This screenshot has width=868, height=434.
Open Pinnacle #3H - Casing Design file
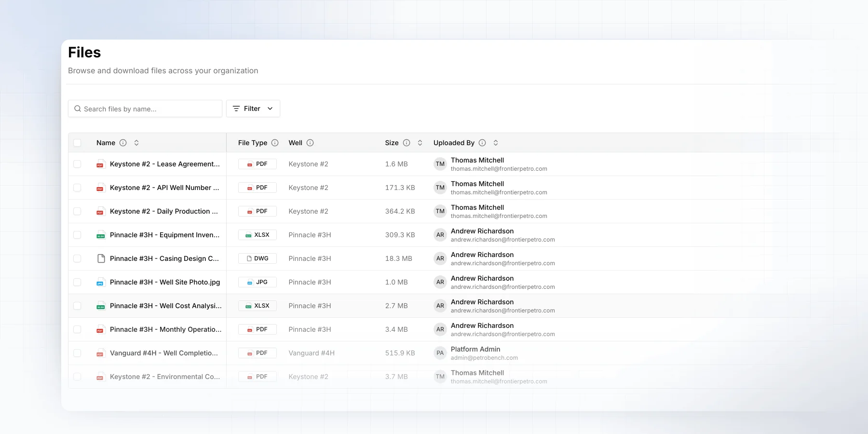pos(164,258)
